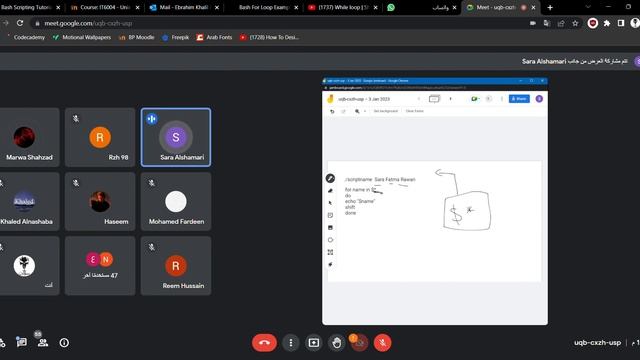
Task: Select Haseem participant tile
Action: tap(100, 201)
